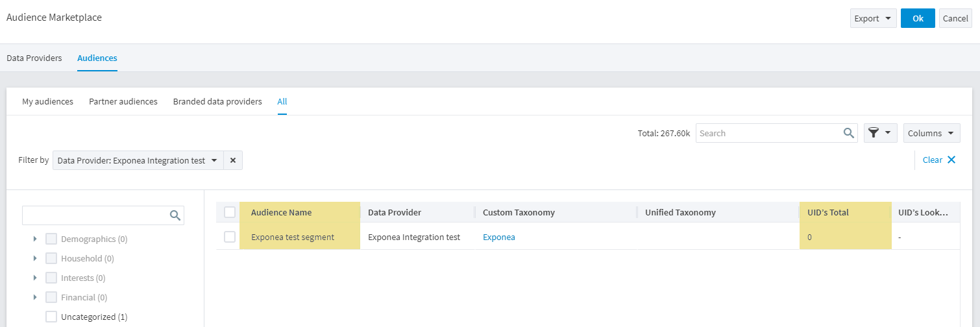Tick the select-all checkbox in the table header
This screenshot has height=327, width=980.
230,212
